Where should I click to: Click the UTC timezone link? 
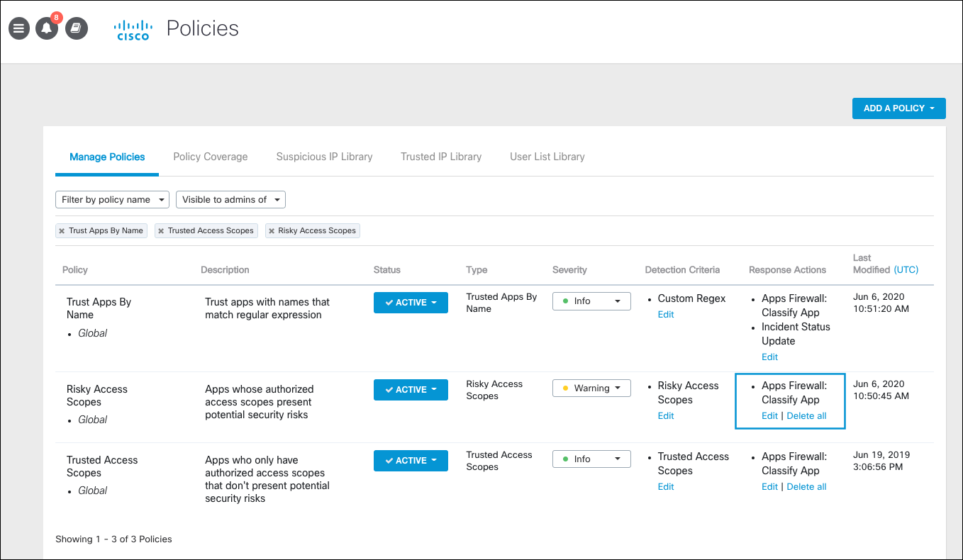[906, 270]
